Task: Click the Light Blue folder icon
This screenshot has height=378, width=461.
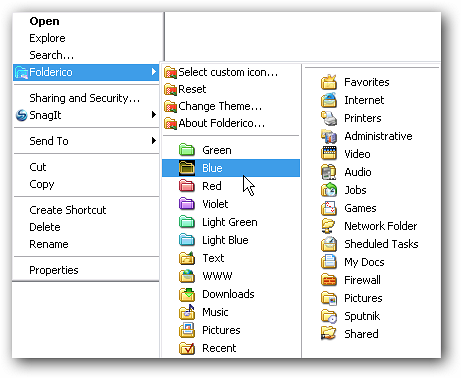Action: pos(187,240)
